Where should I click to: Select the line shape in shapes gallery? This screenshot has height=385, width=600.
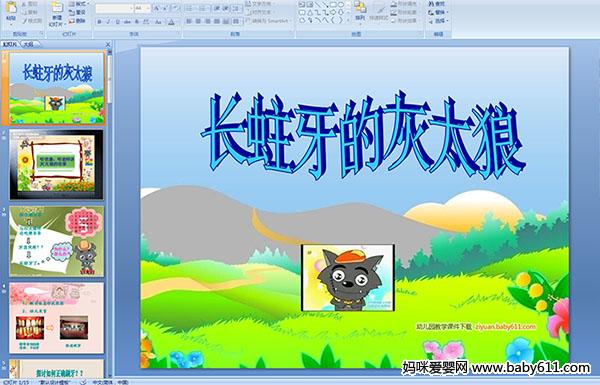pyautogui.click(x=317, y=4)
